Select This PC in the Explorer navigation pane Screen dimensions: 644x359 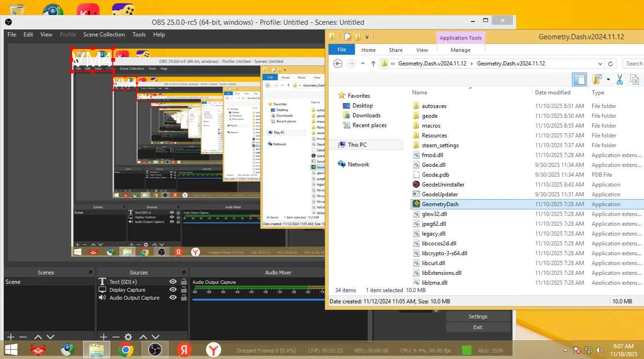point(357,145)
